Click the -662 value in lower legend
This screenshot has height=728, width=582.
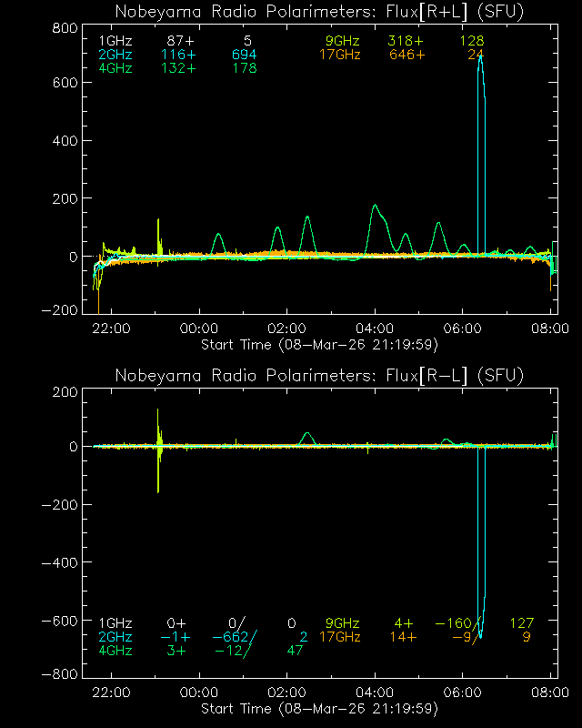(x=235, y=637)
